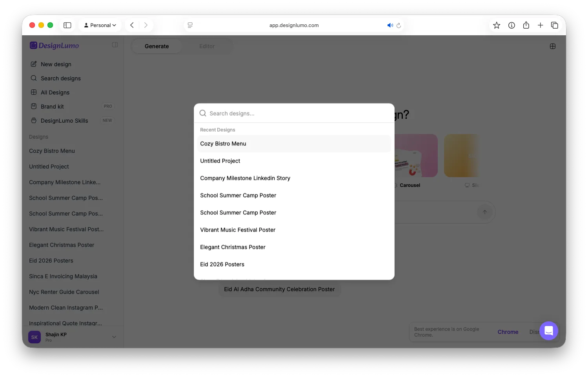
Task: Click the share icon in browser toolbar
Action: coord(526,25)
